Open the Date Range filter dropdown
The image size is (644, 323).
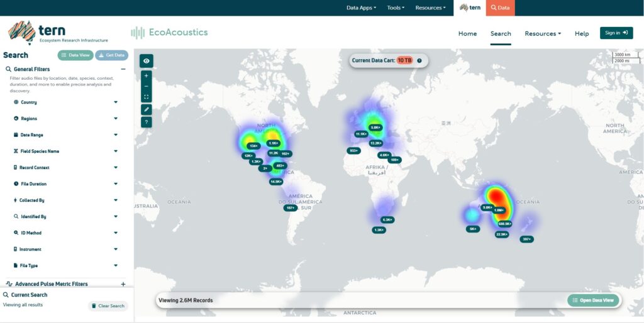click(x=116, y=135)
